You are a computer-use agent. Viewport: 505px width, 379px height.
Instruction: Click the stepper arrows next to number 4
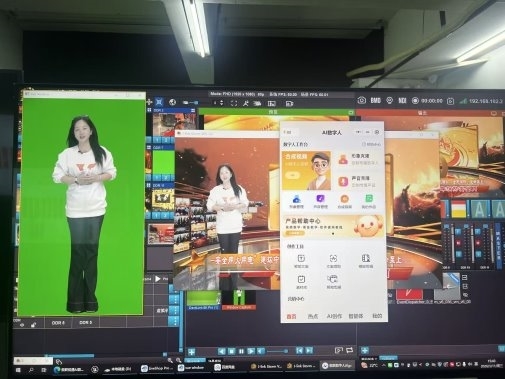[x=222, y=103]
